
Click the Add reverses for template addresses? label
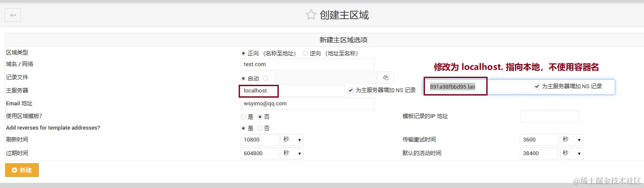[x=53, y=128]
